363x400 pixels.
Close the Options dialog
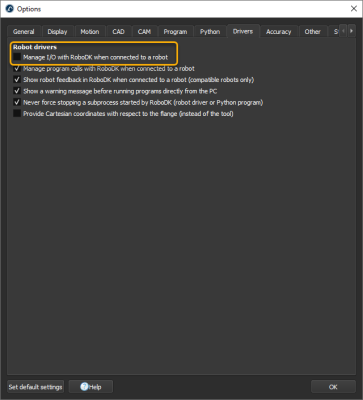coord(354,9)
